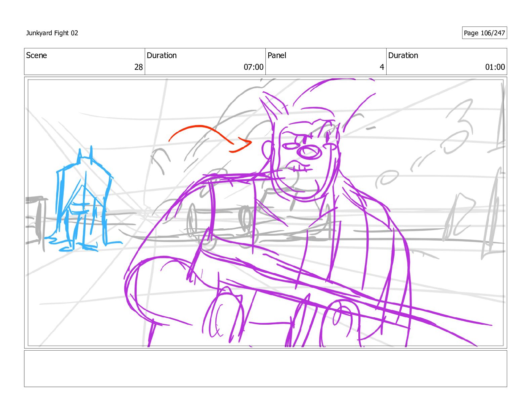Screen dimensions: 532x411
Task: Click the panel duration value '01:00'
Action: click(495, 67)
